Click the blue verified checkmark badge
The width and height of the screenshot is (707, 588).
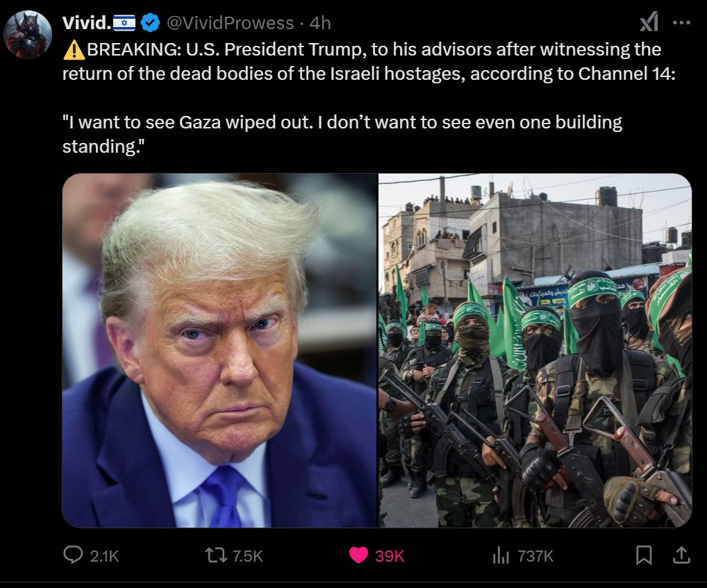tap(150, 22)
